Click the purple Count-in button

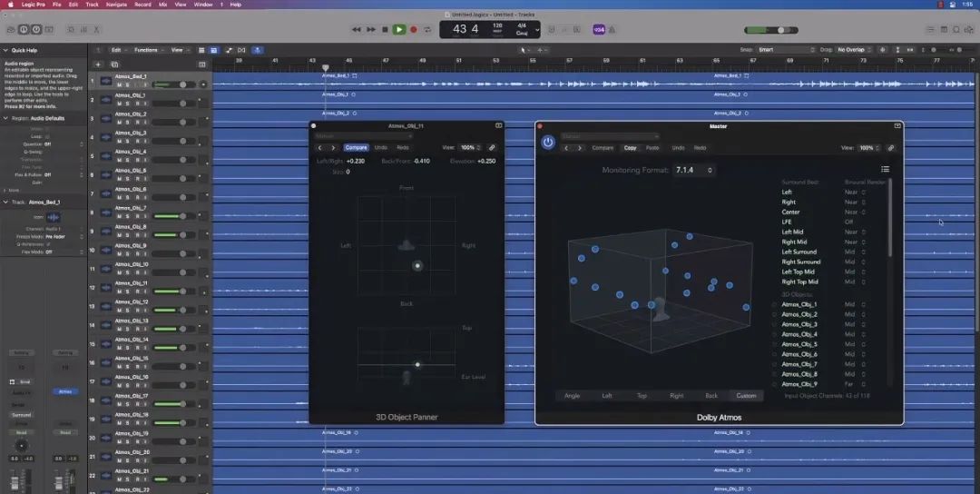point(599,29)
